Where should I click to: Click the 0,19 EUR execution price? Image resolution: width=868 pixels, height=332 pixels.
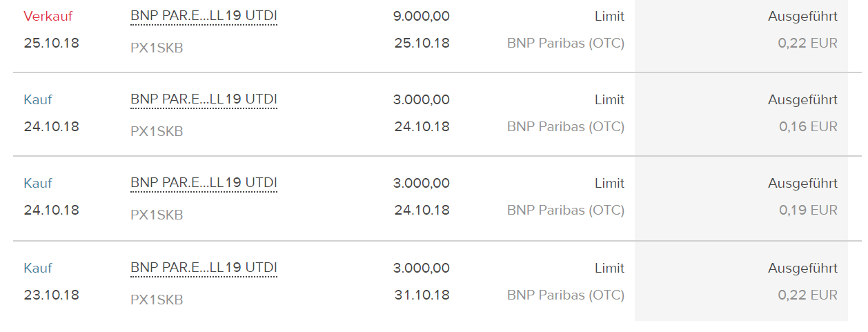click(807, 211)
